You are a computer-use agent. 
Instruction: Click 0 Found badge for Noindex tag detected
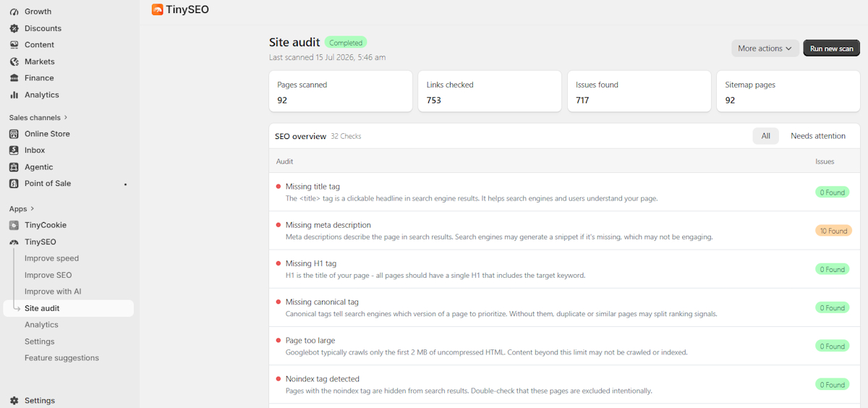pos(833,384)
